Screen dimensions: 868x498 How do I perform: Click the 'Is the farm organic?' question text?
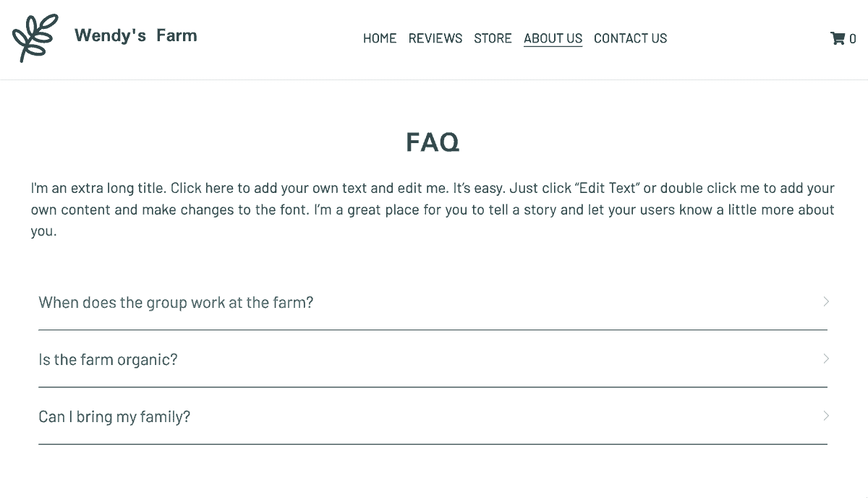108,359
